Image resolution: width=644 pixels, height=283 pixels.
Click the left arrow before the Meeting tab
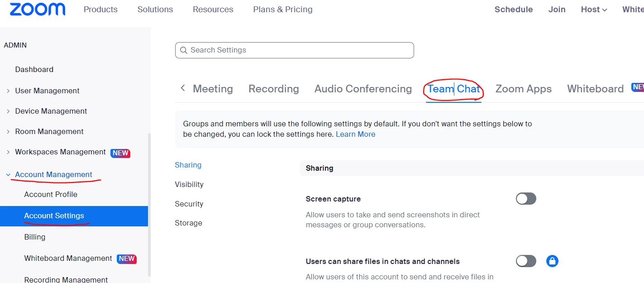point(183,88)
